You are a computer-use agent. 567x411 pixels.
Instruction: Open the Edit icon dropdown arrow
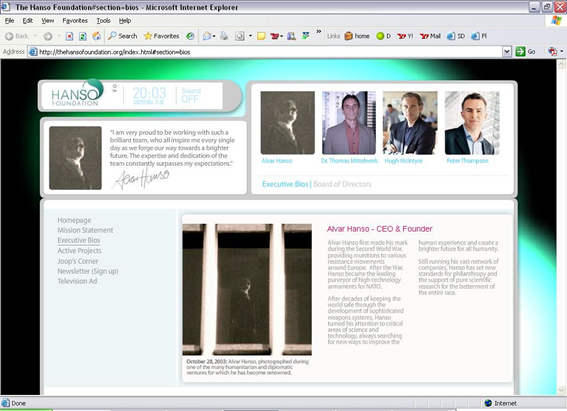[x=250, y=36]
